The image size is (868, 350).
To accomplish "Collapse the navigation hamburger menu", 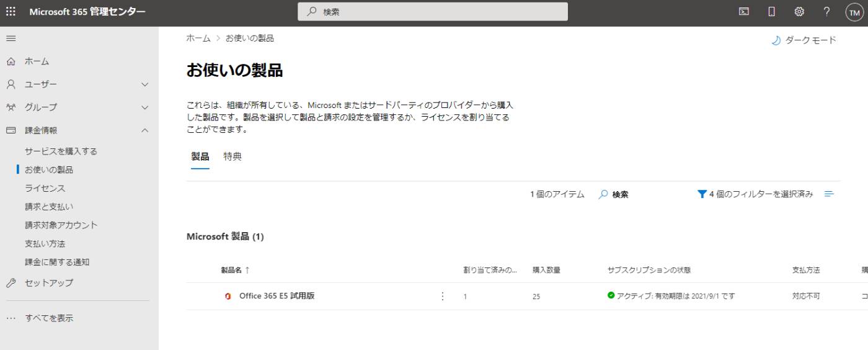I will [x=11, y=38].
